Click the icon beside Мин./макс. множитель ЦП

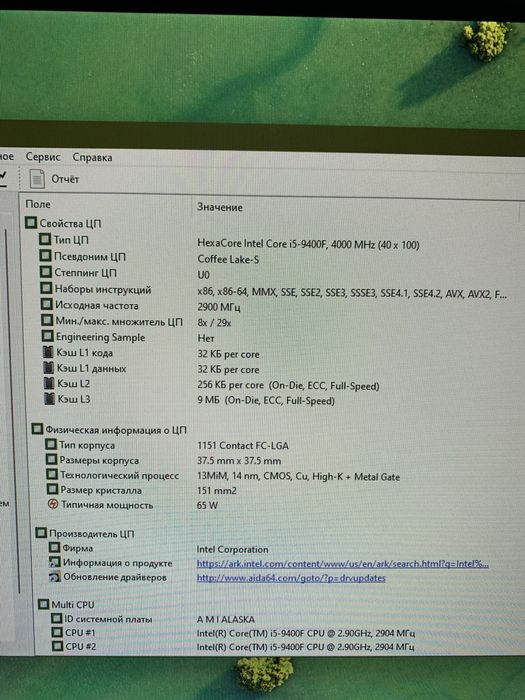[x=47, y=321]
